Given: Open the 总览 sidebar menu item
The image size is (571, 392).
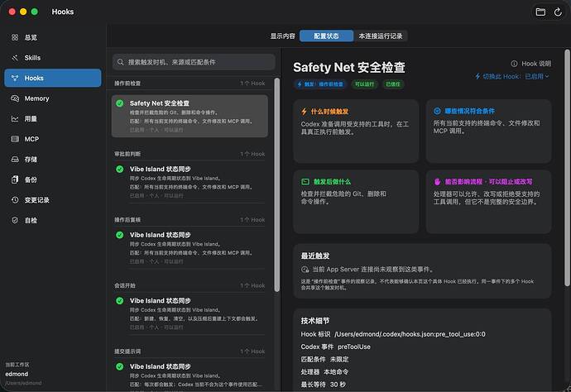Looking at the screenshot, I should coord(53,37).
